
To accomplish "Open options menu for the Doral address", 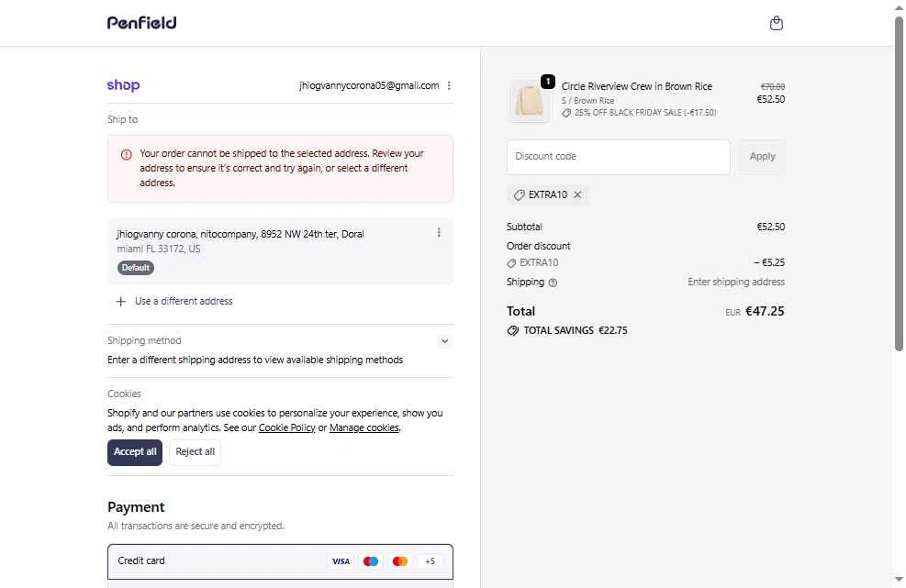I will coord(439,232).
